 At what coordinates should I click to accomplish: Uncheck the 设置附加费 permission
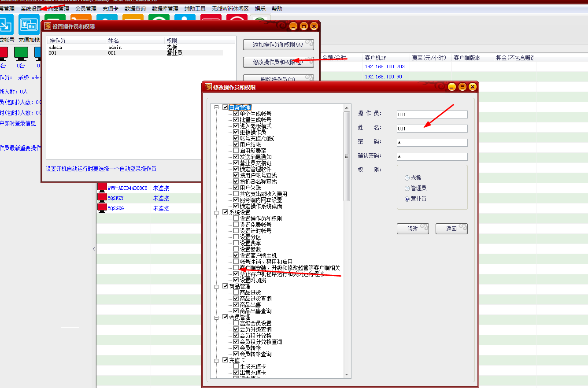pyautogui.click(x=236, y=280)
